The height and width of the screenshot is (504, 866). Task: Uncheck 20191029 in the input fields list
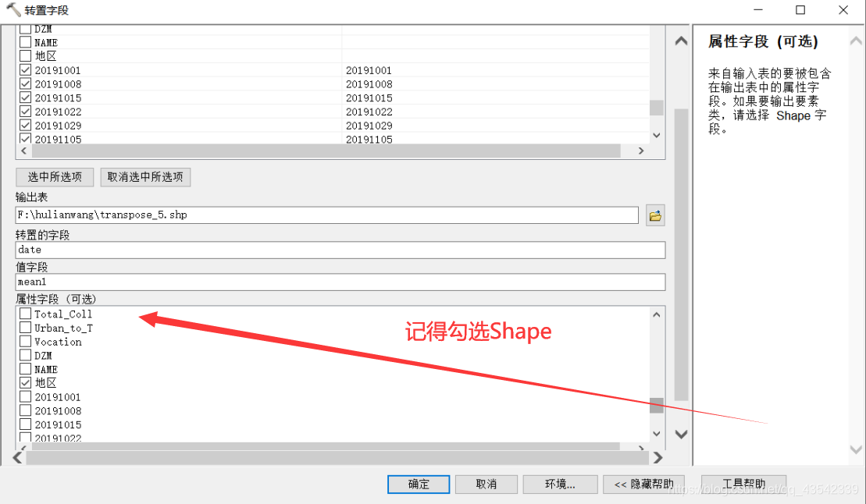[26, 126]
